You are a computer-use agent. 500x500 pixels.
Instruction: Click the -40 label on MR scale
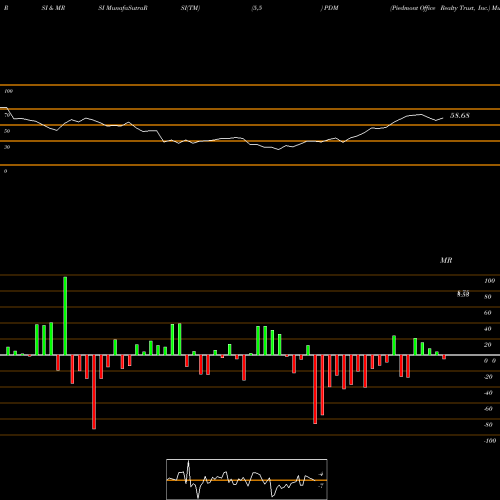tap(488, 393)
